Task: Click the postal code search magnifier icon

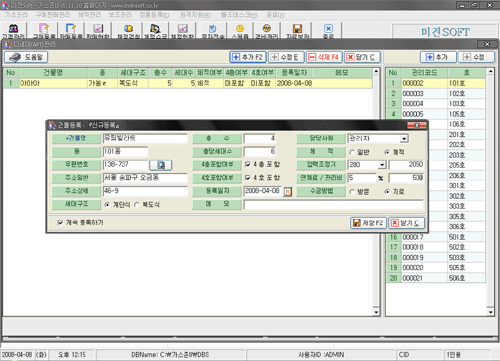Action: (x=161, y=165)
